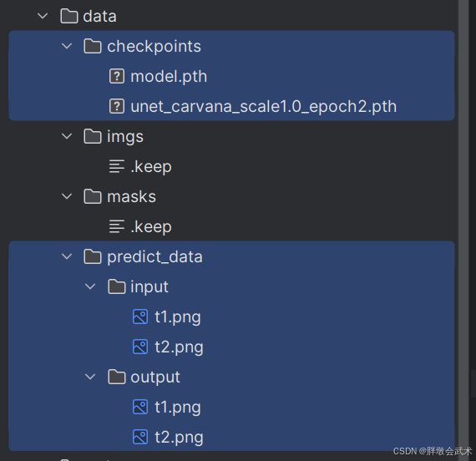Click the image icon of t1.png in output
This screenshot has height=461, width=476.
point(140,407)
